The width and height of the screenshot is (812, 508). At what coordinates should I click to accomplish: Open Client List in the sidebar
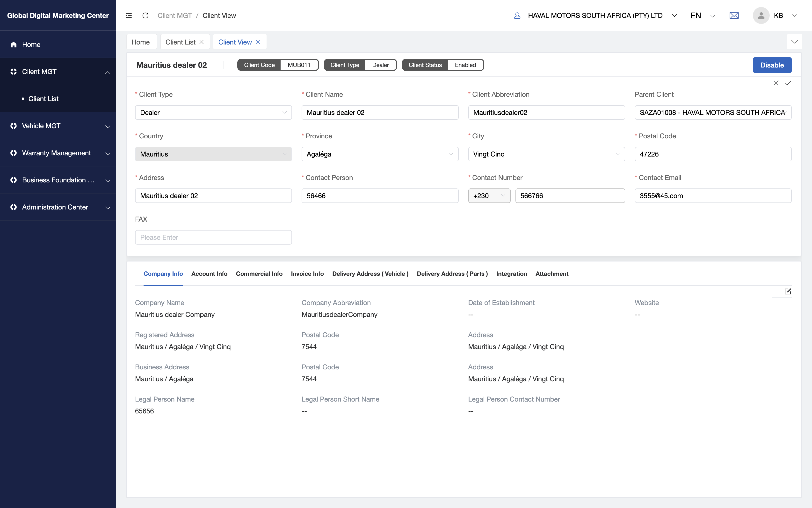[x=43, y=99]
